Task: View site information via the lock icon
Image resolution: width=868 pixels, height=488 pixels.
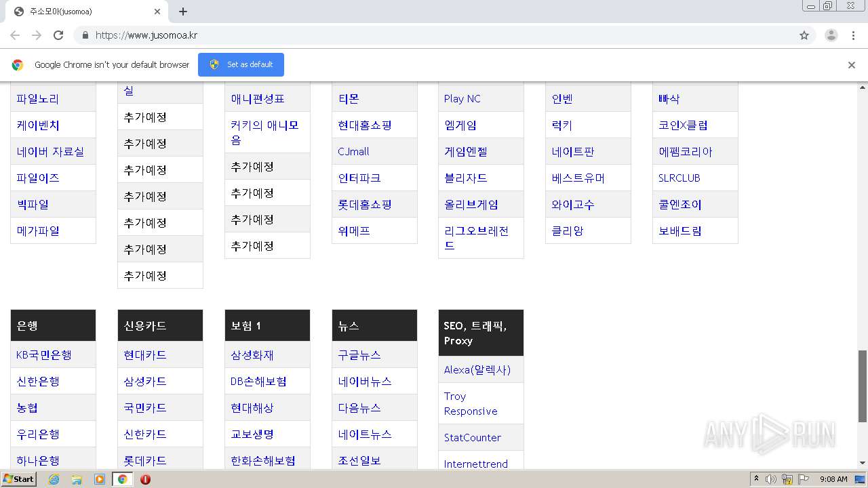Action: [85, 35]
